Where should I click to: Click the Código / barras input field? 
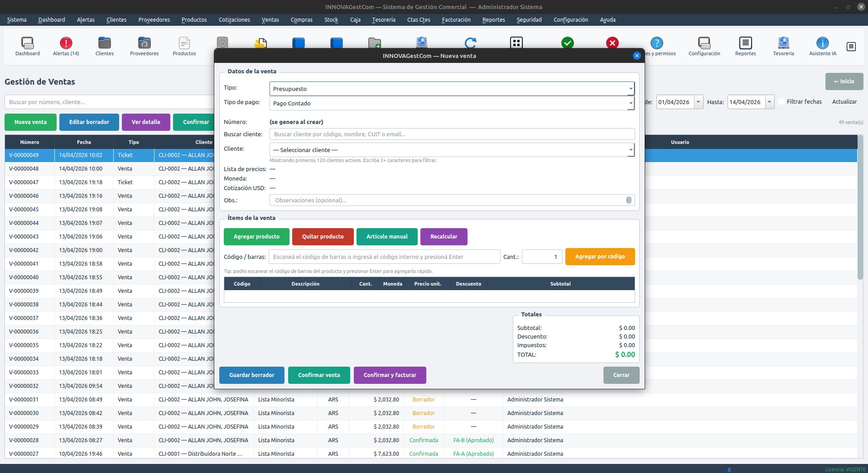click(x=384, y=257)
